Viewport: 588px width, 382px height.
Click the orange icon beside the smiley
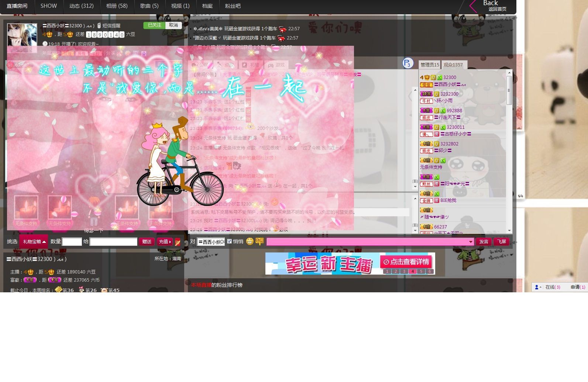[259, 241]
